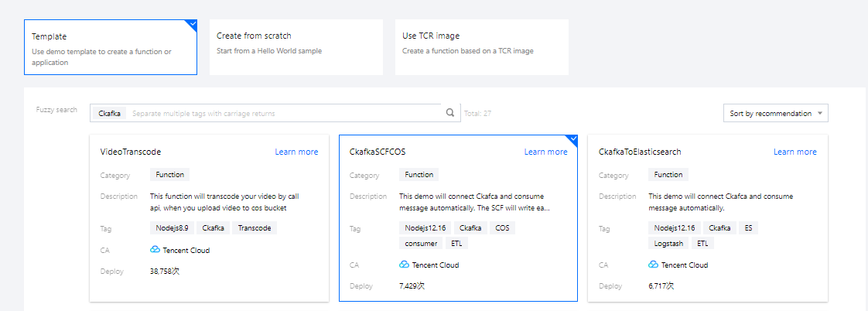Viewport: 868px width, 311px height.
Task: Select the Use TCR image option
Action: click(x=481, y=47)
